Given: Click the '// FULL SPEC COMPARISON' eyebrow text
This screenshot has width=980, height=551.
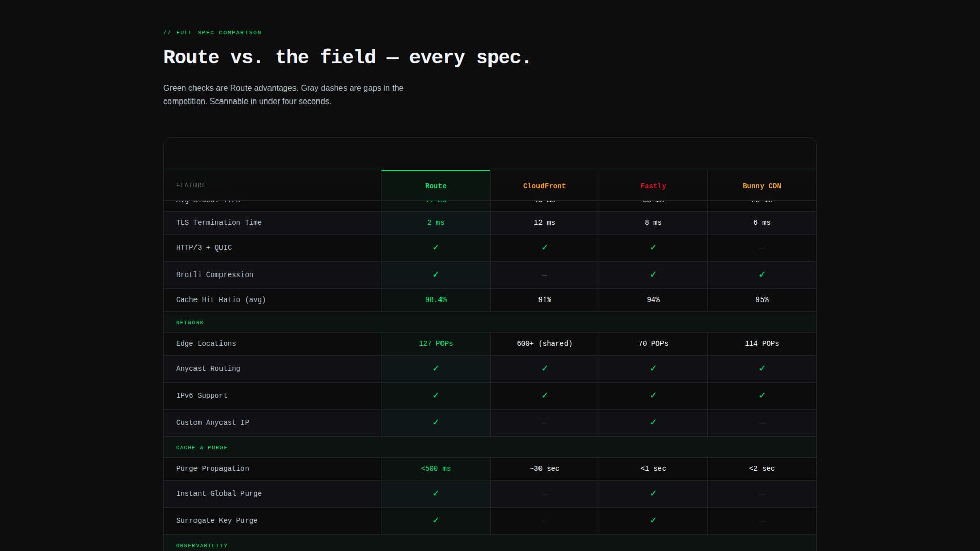Looking at the screenshot, I should click(212, 33).
